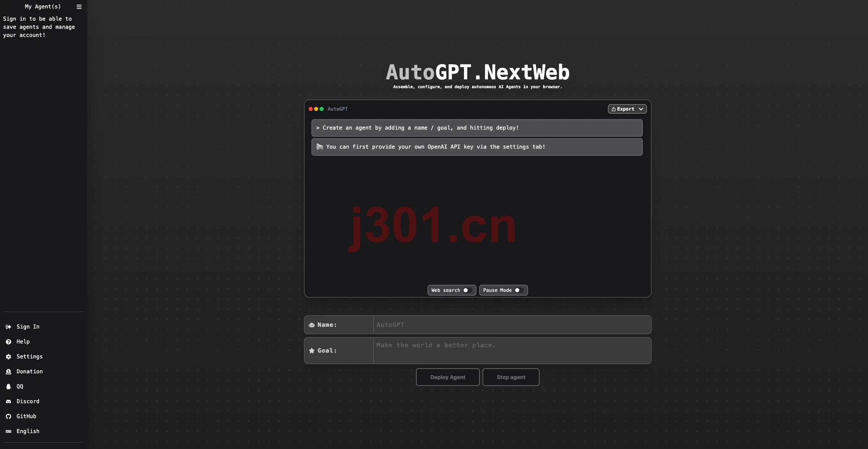Click the QQ penguin icon

pyautogui.click(x=8, y=386)
